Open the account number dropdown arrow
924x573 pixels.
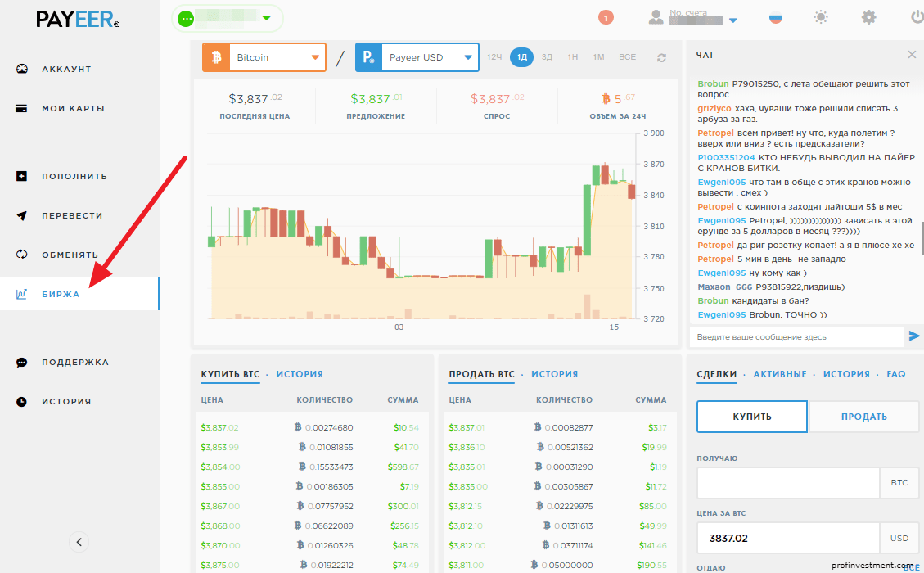click(733, 20)
